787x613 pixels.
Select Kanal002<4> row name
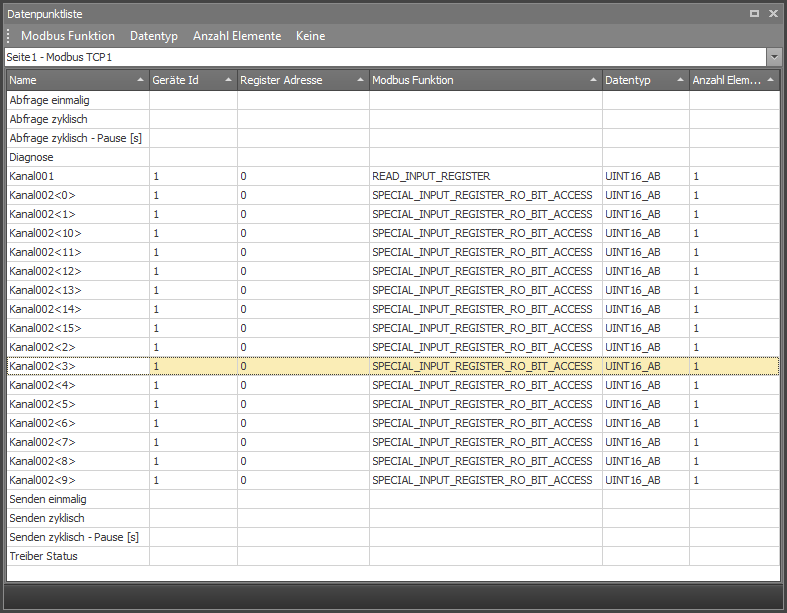(78, 386)
